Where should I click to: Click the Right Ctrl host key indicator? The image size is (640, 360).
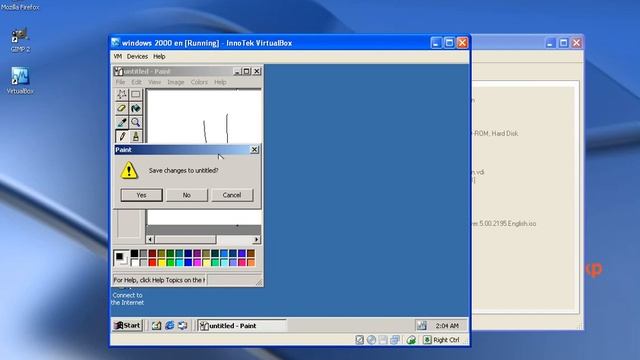442,340
